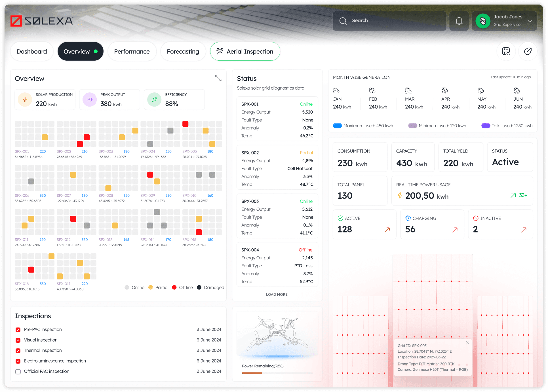Click the INACTIVE card arrow icon

coord(524,230)
